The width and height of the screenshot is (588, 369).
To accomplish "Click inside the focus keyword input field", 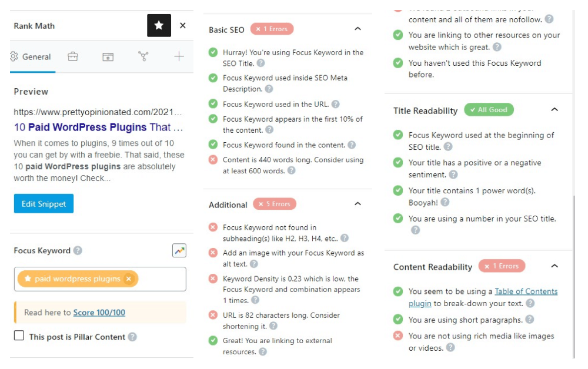I will tap(161, 279).
